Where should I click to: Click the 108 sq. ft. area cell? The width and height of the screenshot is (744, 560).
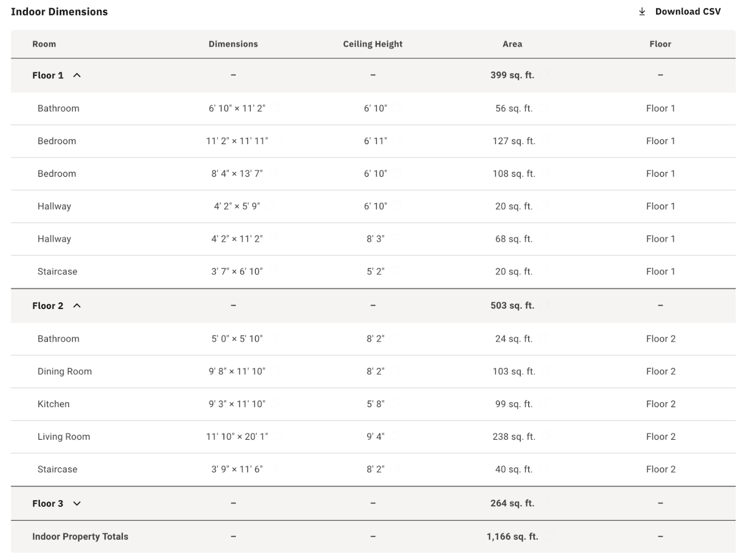click(514, 173)
